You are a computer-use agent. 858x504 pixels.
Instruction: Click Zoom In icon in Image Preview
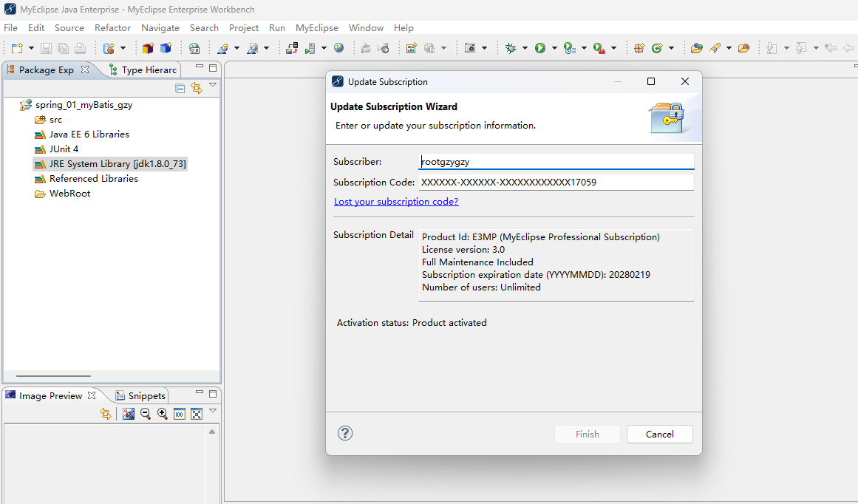163,414
